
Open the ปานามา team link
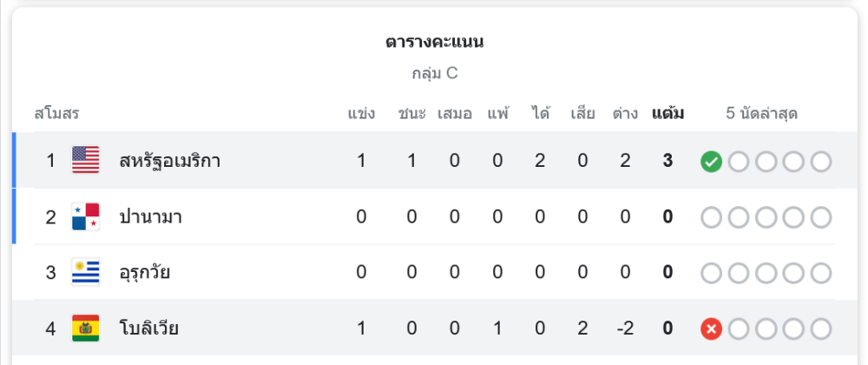[150, 216]
